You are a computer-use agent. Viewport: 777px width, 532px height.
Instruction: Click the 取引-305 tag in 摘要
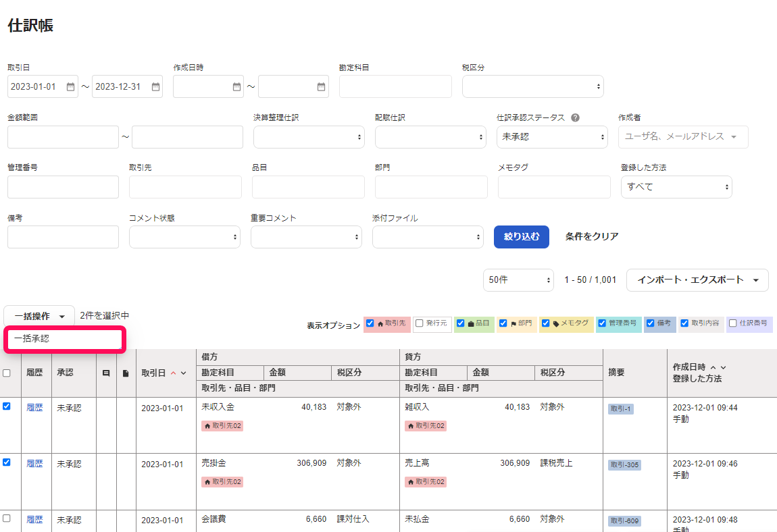[x=624, y=465]
